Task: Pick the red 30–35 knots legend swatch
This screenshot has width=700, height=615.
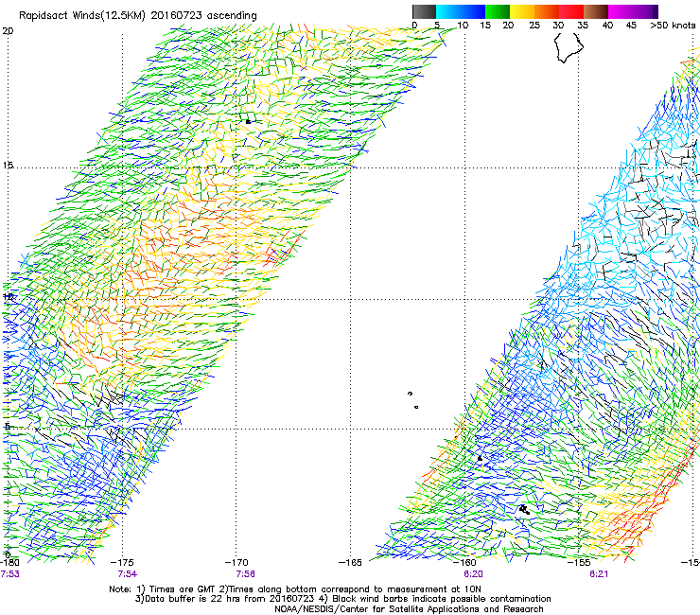Action: click(571, 11)
